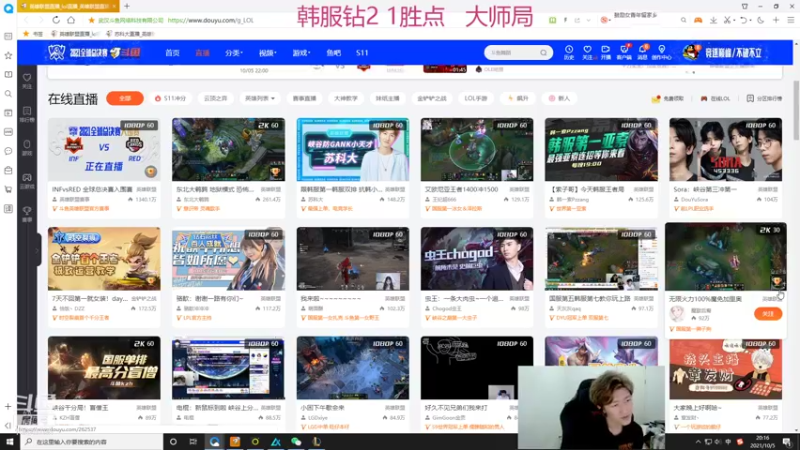Image resolution: width=800 pixels, height=450 pixels.
Task: Click the Douyu creator center icon
Action: click(662, 52)
